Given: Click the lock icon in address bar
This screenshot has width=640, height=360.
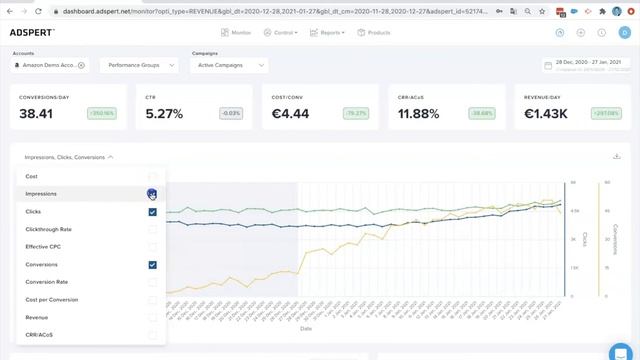Looking at the screenshot, I should [x=56, y=11].
